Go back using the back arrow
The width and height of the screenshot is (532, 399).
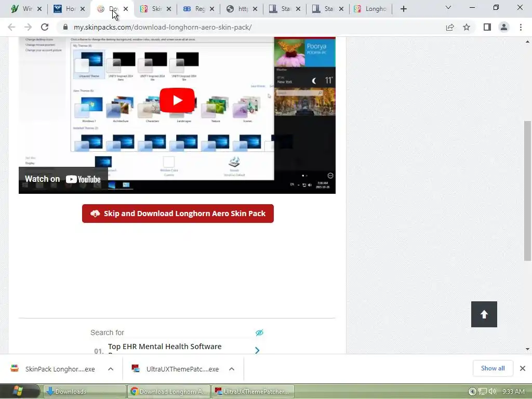click(11, 27)
